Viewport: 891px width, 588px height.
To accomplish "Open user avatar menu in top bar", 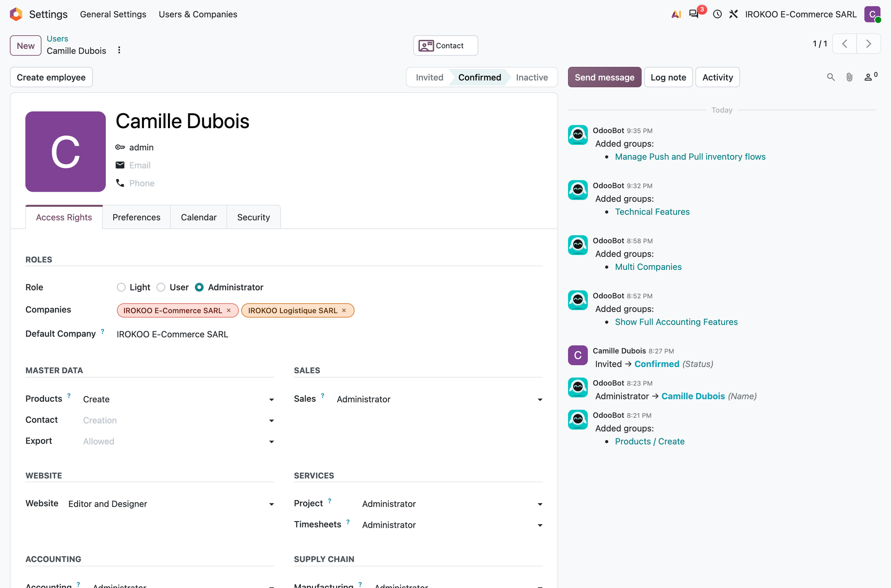I will tap(872, 14).
